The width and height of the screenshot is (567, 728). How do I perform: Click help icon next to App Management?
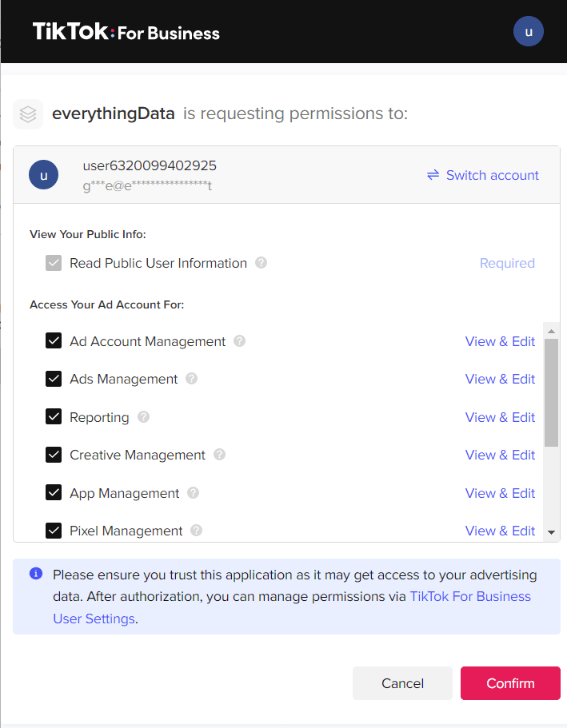coord(193,493)
